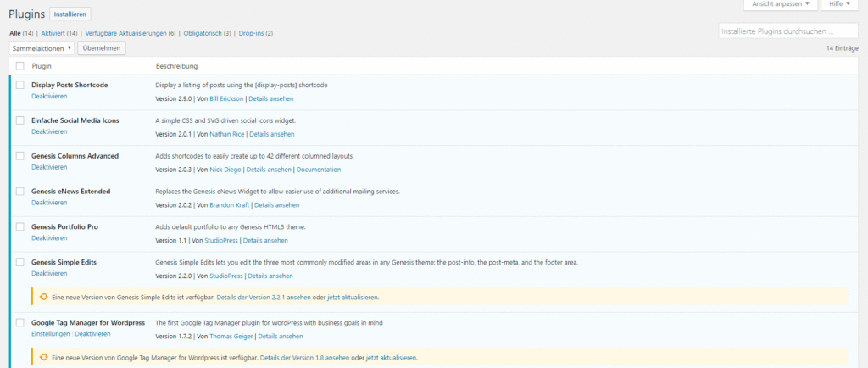Expand the Hilfe help panel

point(841,5)
